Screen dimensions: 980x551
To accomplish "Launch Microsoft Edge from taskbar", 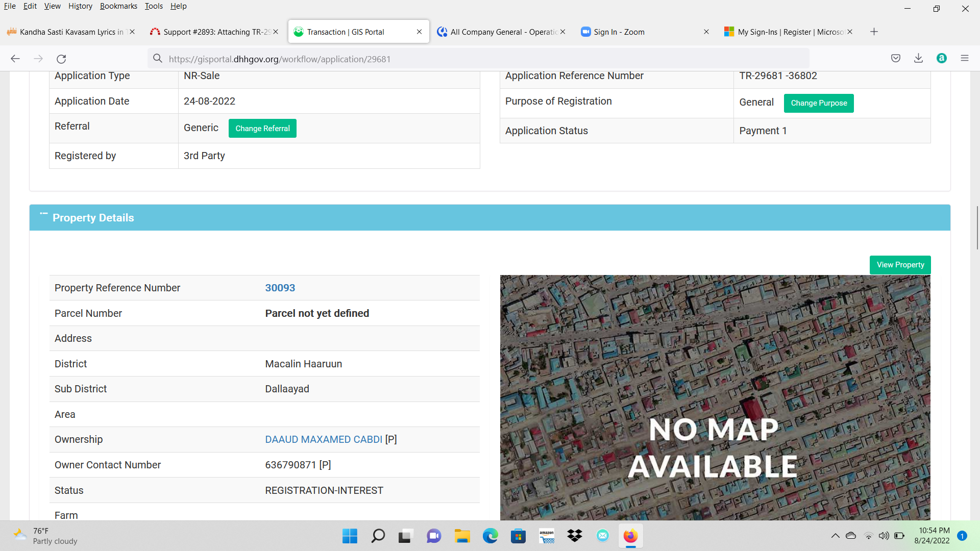I will click(x=490, y=536).
